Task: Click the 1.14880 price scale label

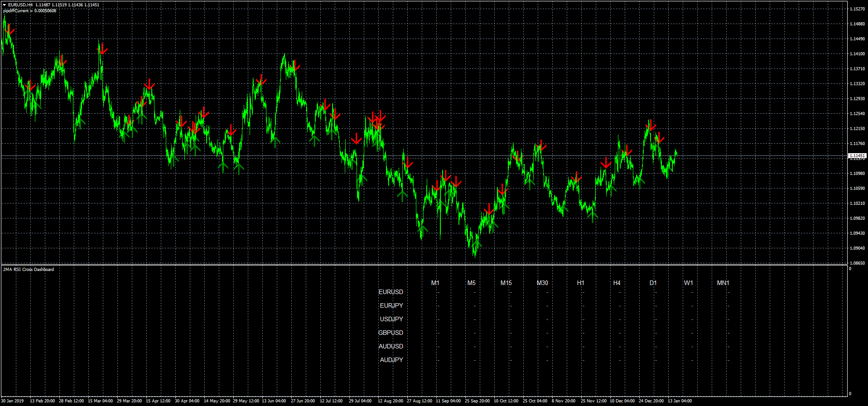Action: tap(857, 24)
